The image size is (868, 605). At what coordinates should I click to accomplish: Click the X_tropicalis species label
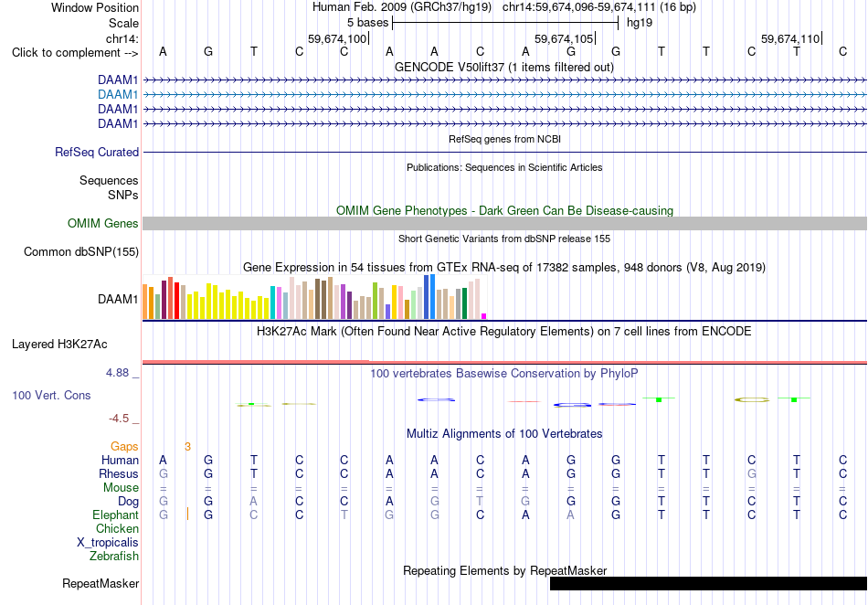pyautogui.click(x=108, y=543)
